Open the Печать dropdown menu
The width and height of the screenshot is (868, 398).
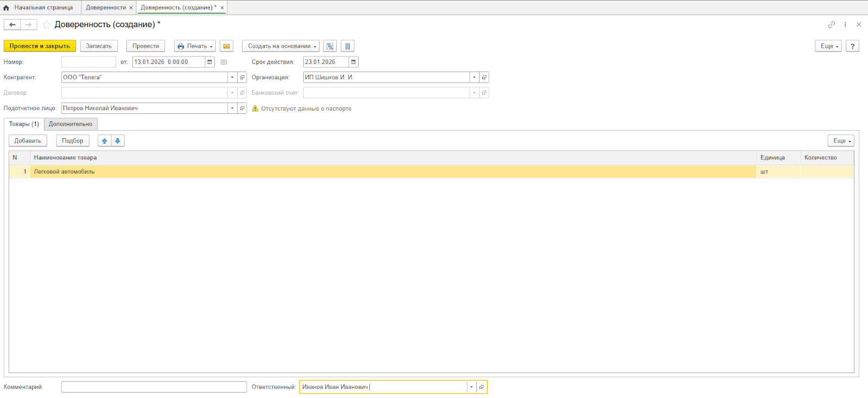click(x=195, y=46)
